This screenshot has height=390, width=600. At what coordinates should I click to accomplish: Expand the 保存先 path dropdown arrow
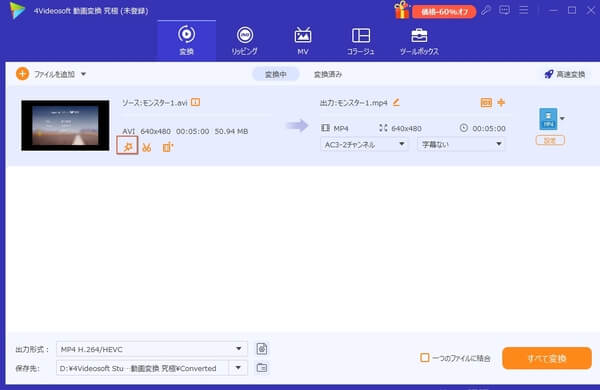[x=238, y=368]
